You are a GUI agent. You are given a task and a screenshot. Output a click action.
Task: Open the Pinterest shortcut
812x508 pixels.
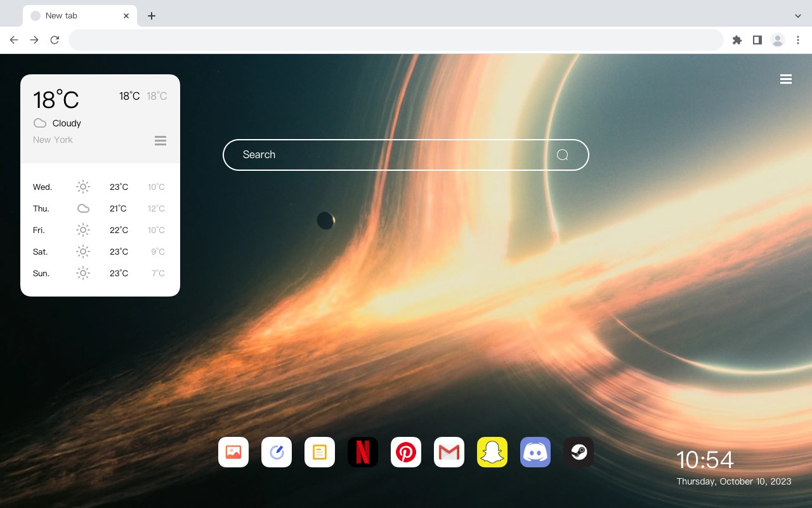click(406, 452)
